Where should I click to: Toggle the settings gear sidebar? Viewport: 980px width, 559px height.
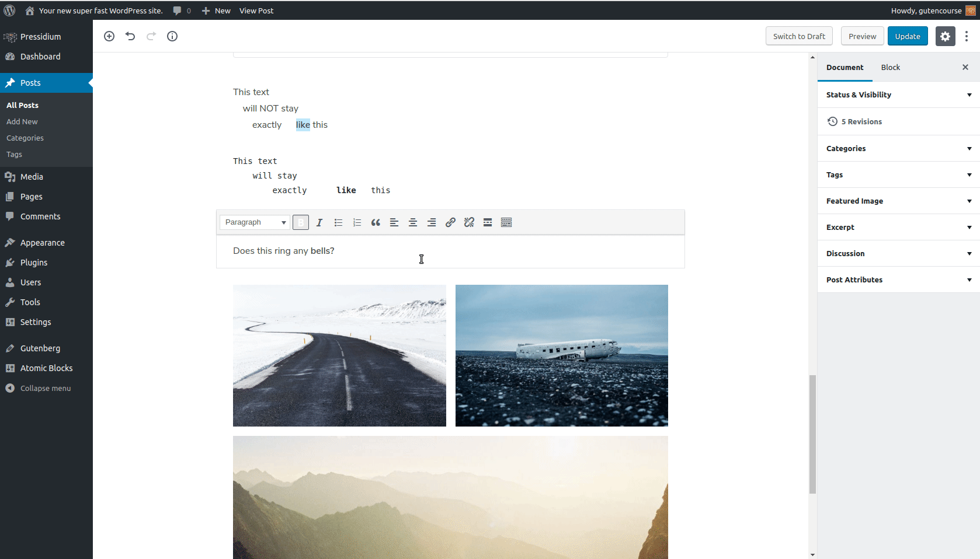point(945,36)
